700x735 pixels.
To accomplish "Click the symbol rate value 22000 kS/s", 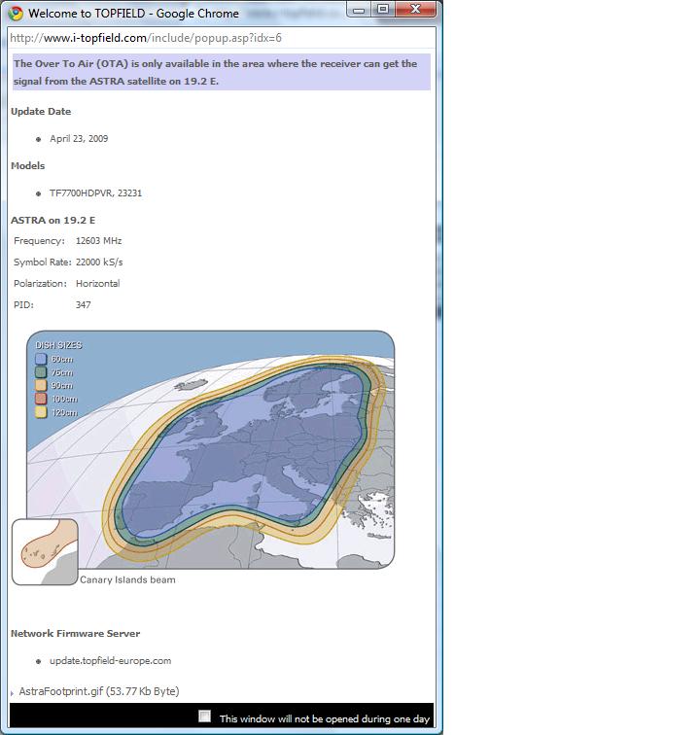I will [99, 262].
